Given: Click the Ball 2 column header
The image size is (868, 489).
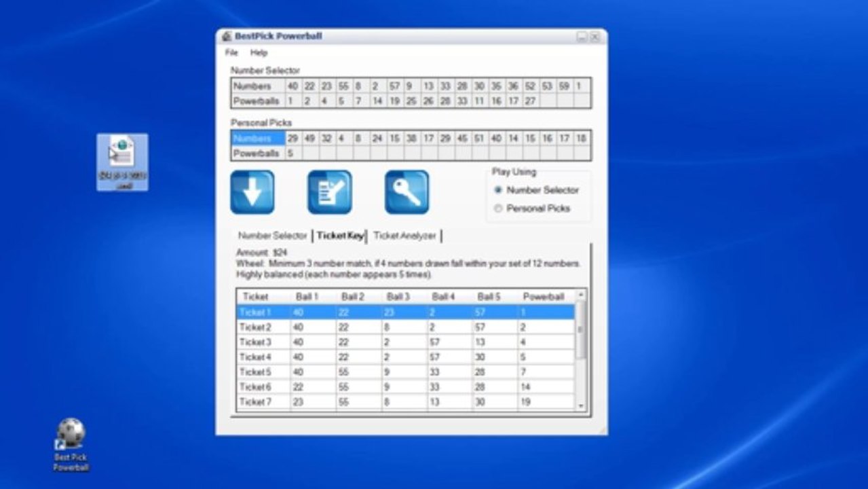Looking at the screenshot, I should (358, 297).
